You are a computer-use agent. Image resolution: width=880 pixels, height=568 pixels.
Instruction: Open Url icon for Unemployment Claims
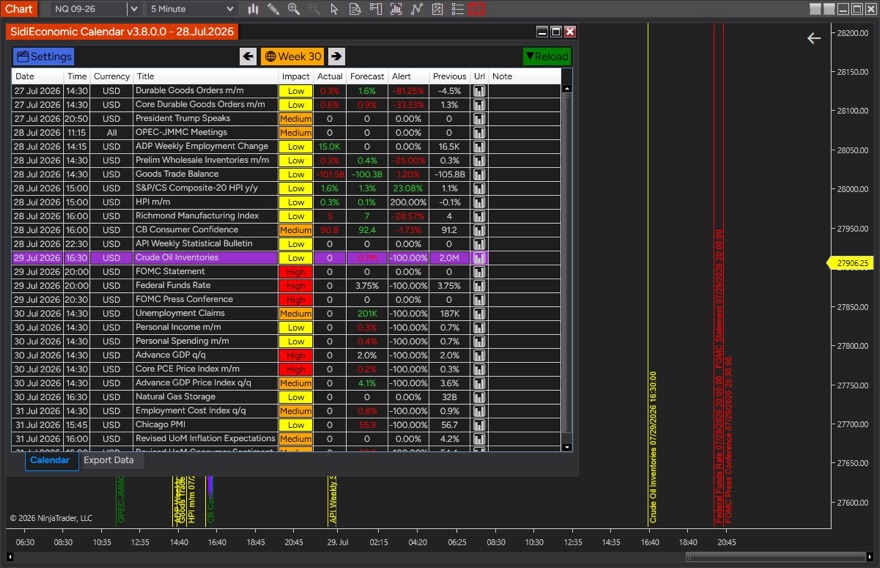[479, 314]
